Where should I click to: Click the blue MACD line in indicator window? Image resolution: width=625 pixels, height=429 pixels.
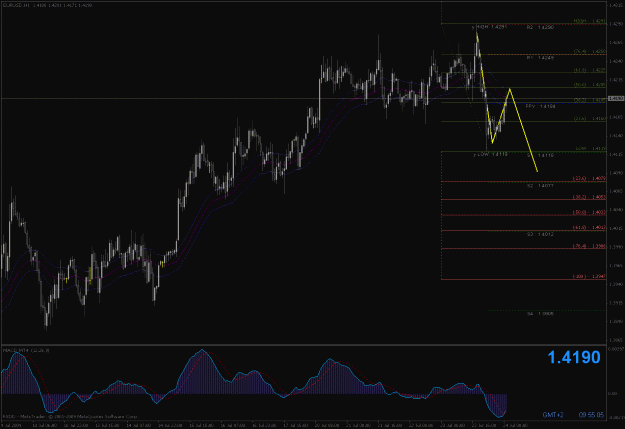pyautogui.click(x=202, y=350)
